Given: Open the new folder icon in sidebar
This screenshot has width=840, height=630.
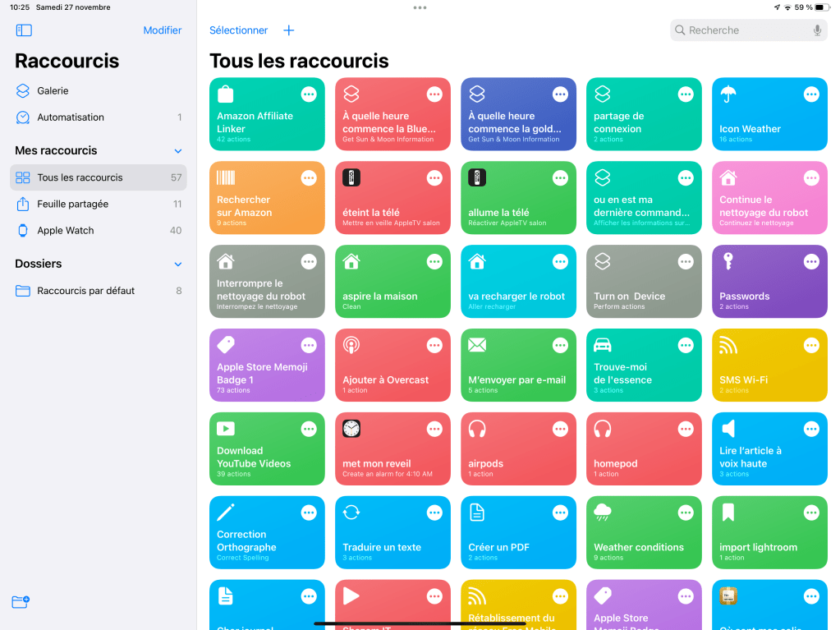Looking at the screenshot, I should 21,602.
